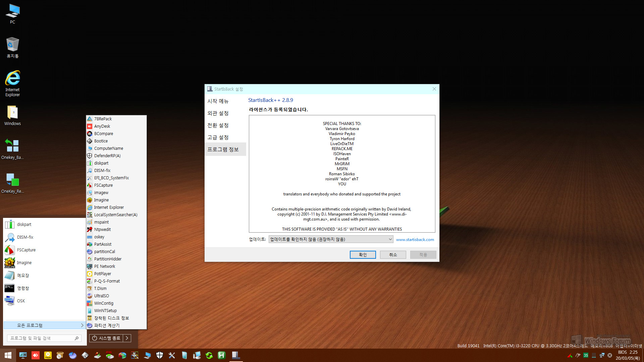The height and width of the screenshot is (362, 644).
Task: Open PartAssist from the programs list
Action: point(116,244)
